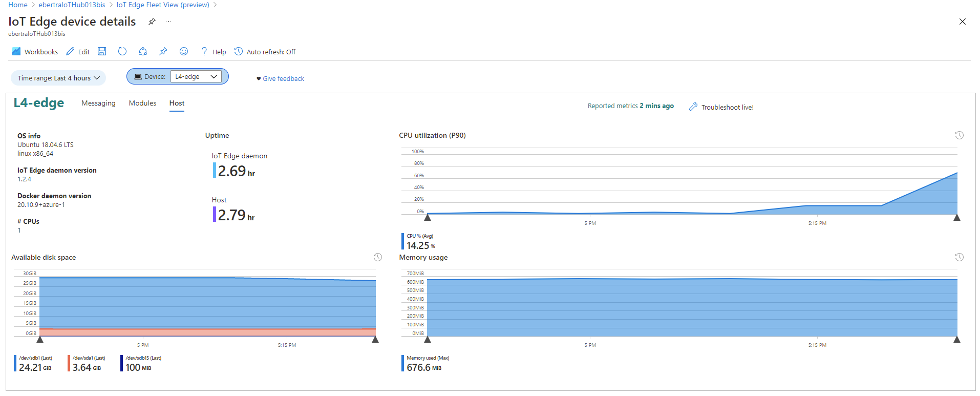
Task: Click the right time brush handle on CPU chart
Action: [957, 217]
